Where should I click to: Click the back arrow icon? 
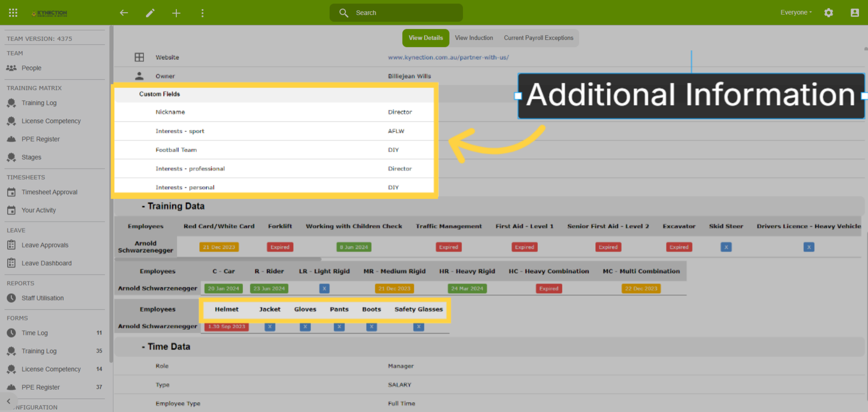[124, 13]
